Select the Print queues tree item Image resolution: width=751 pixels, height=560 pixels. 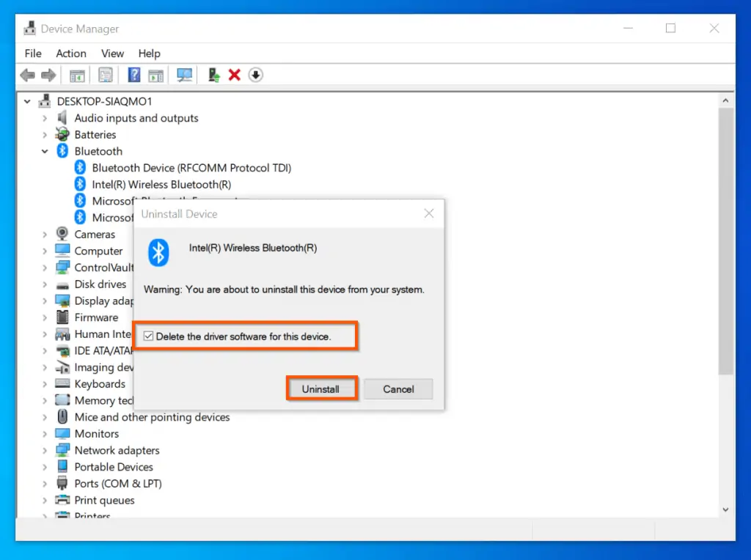point(104,501)
